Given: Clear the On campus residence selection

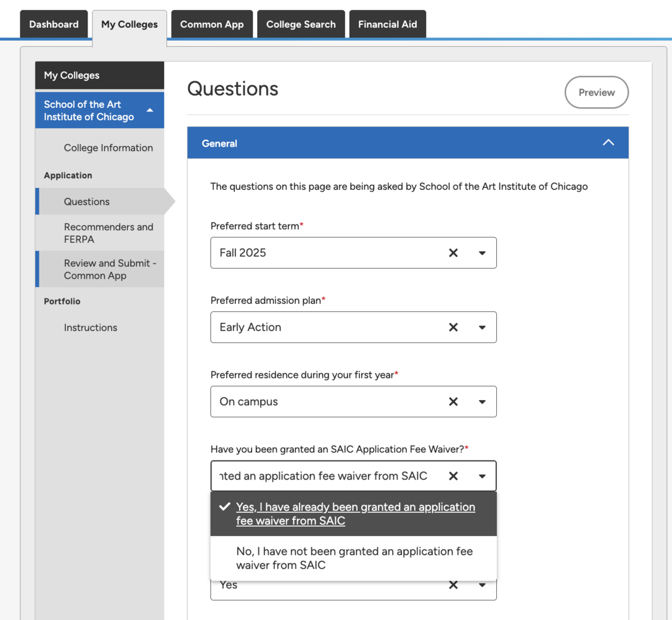Looking at the screenshot, I should tap(453, 401).
